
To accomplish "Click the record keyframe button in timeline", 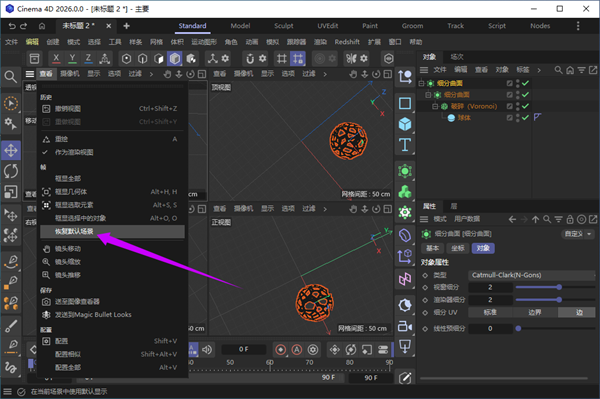I will point(280,350).
